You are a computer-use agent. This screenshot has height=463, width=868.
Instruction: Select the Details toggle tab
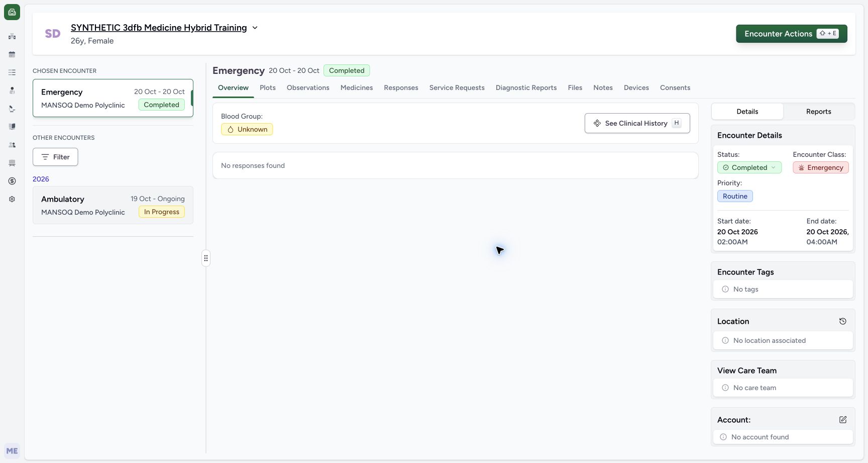click(747, 112)
